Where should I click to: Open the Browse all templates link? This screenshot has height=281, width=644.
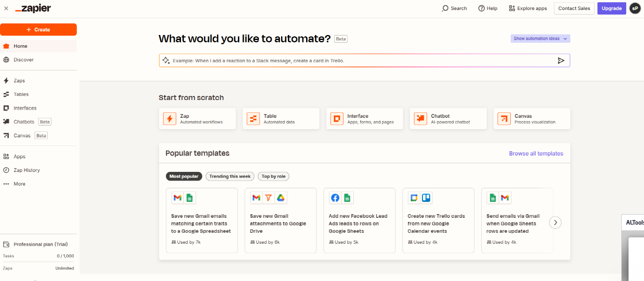coord(536,154)
